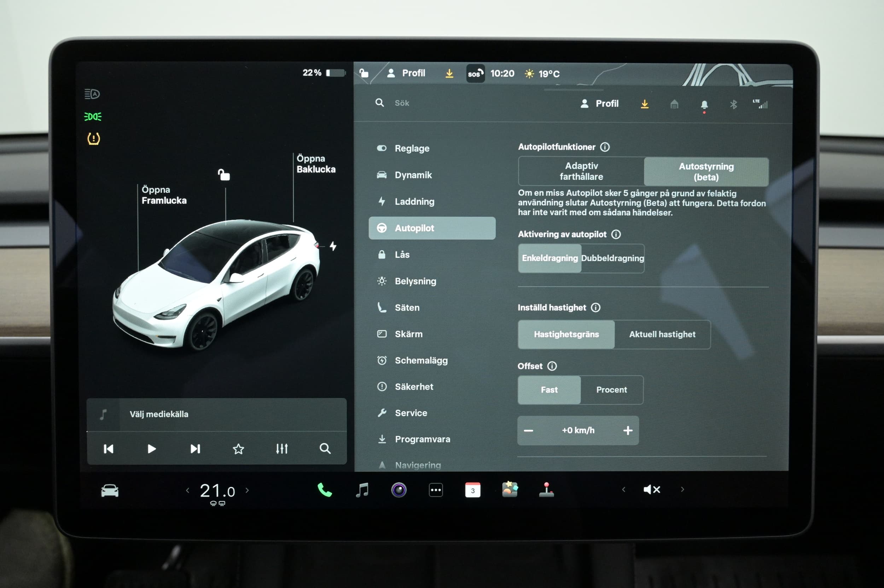Open Säkerhet settings menu
This screenshot has width=884, height=588.
point(432,386)
